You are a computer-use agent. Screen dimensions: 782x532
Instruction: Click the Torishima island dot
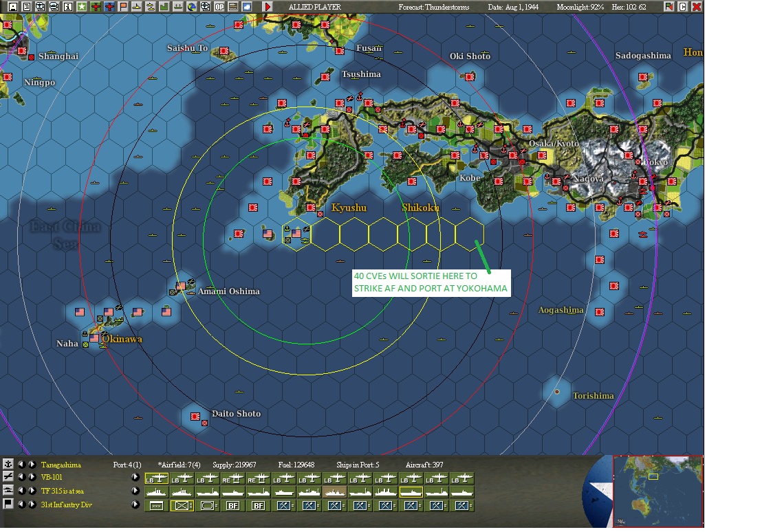(x=557, y=392)
